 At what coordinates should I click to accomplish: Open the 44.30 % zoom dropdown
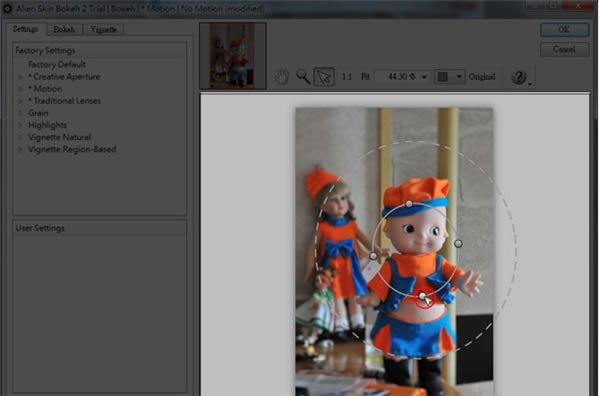(402, 77)
